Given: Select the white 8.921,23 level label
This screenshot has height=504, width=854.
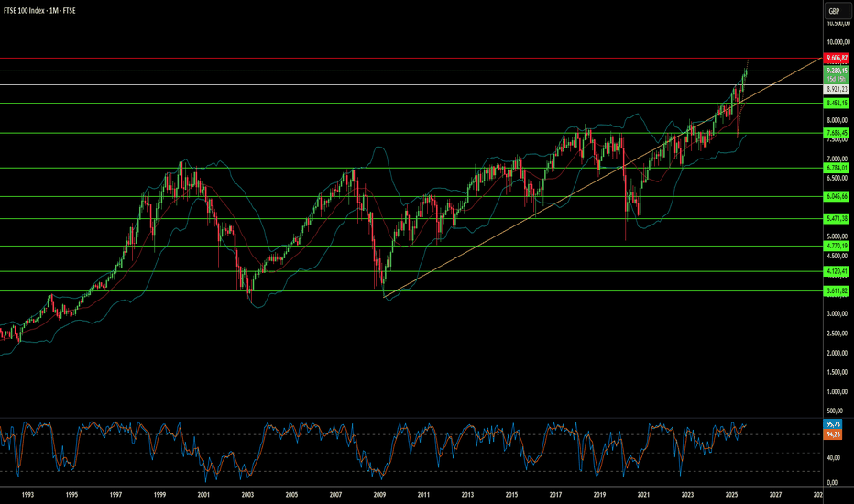Looking at the screenshot, I should pos(837,89).
